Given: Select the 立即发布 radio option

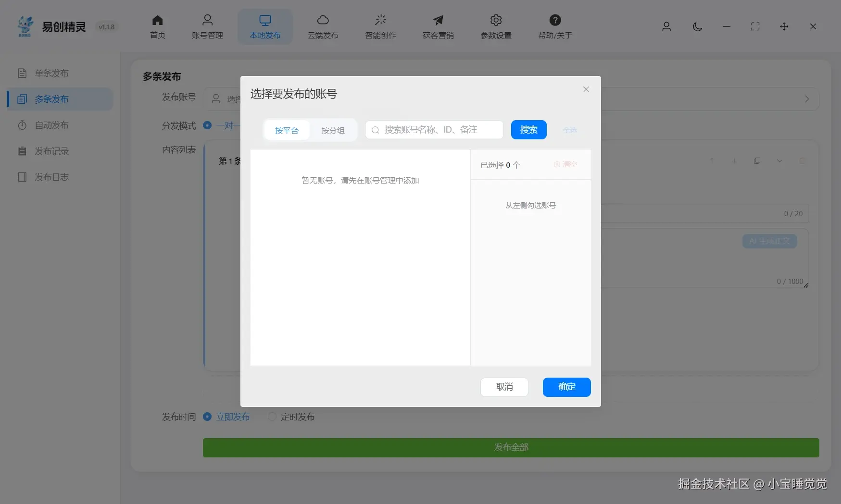Looking at the screenshot, I should (207, 417).
